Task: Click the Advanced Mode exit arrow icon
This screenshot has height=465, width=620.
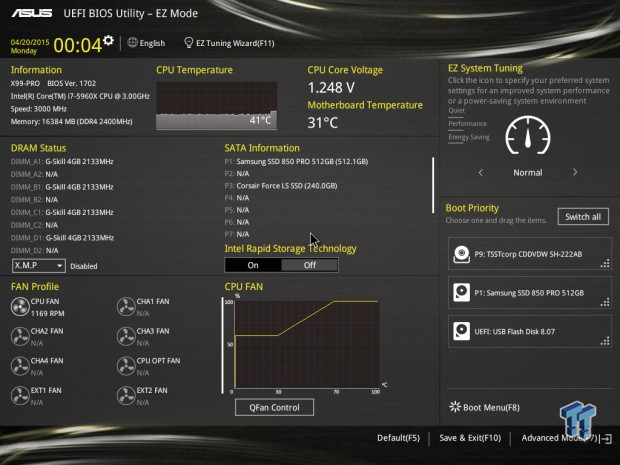Action: coord(607,439)
